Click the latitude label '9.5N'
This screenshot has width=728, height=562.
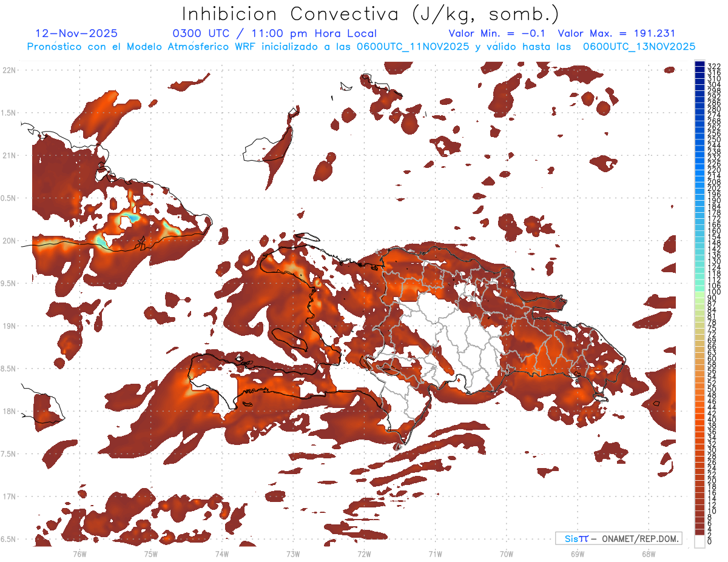[x=9, y=284]
